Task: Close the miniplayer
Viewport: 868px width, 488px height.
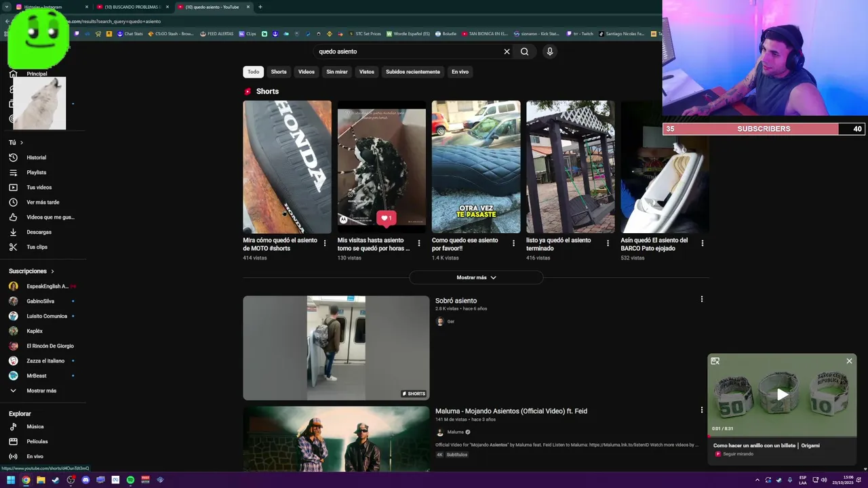Action: pyautogui.click(x=849, y=361)
